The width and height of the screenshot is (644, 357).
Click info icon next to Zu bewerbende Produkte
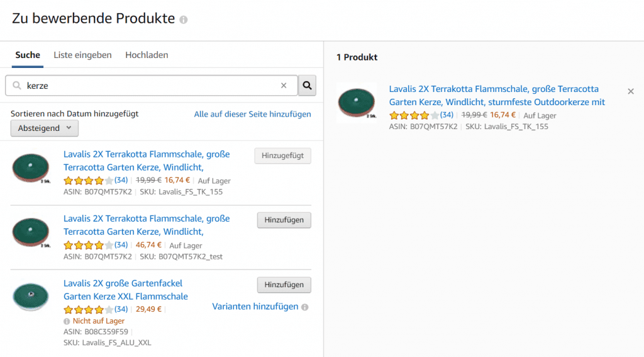click(184, 20)
